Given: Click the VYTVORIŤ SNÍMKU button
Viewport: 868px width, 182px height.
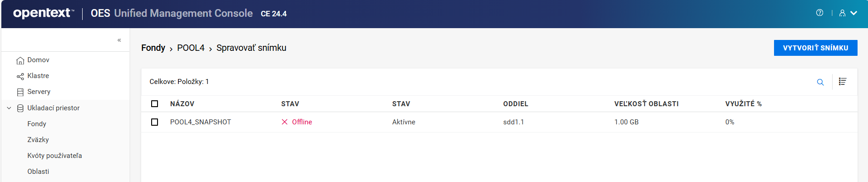Looking at the screenshot, I should click(x=815, y=48).
